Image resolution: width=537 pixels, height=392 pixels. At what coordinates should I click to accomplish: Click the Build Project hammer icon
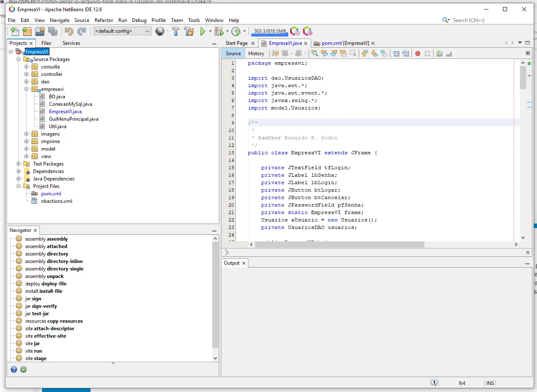coord(176,31)
